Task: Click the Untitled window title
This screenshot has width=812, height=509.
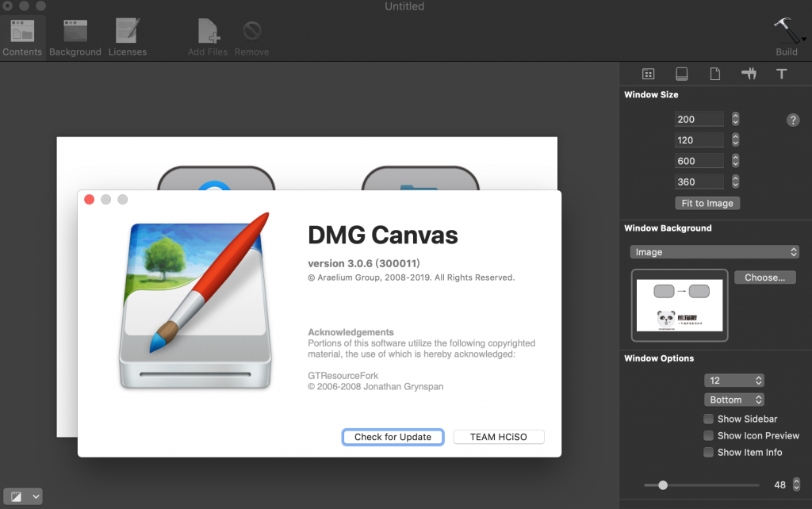Action: pyautogui.click(x=404, y=6)
